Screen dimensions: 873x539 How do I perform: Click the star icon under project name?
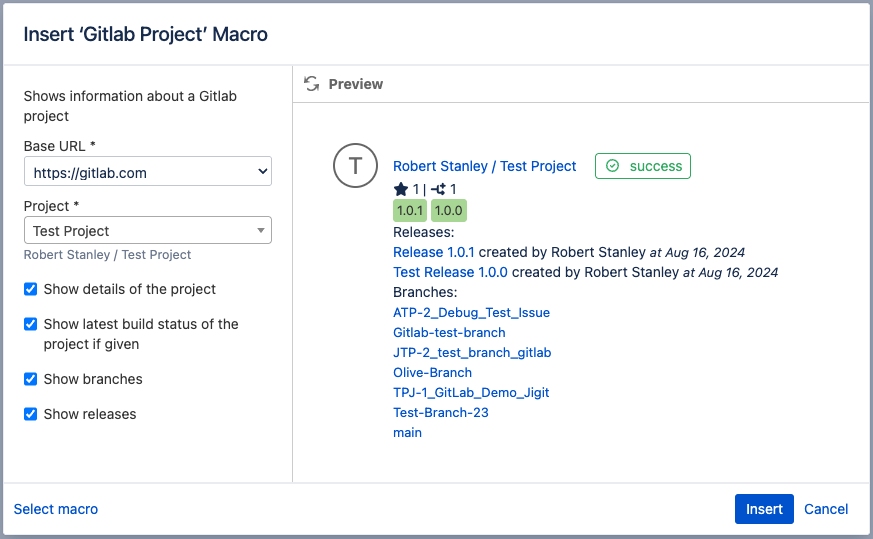point(401,189)
